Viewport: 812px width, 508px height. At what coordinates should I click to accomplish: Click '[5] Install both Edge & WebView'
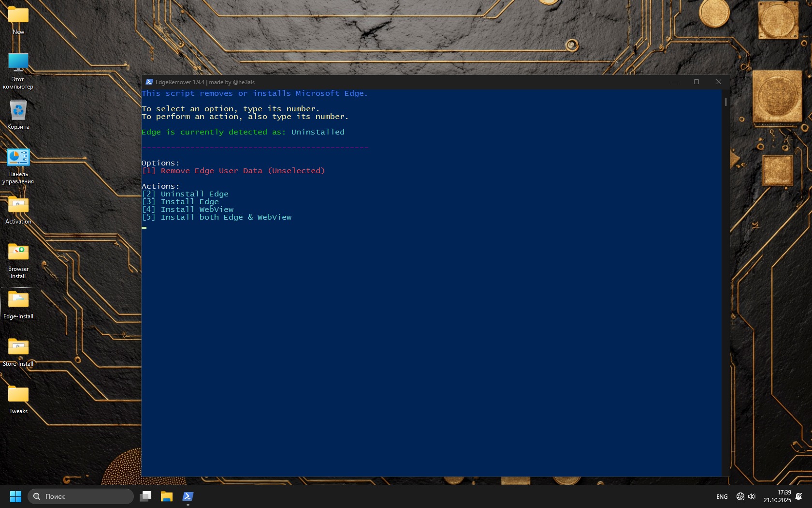tap(217, 217)
